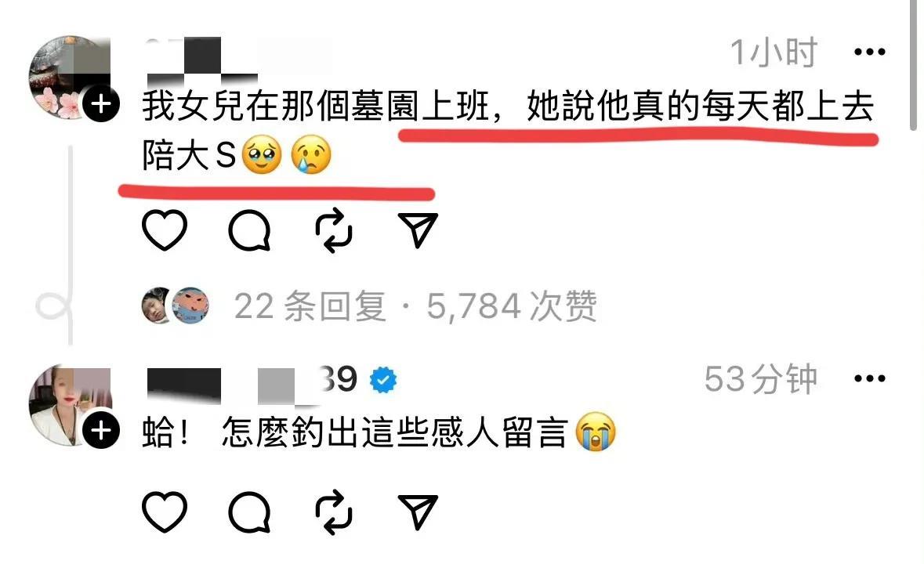Repost the first comment
The height and width of the screenshot is (564, 924).
[334, 230]
